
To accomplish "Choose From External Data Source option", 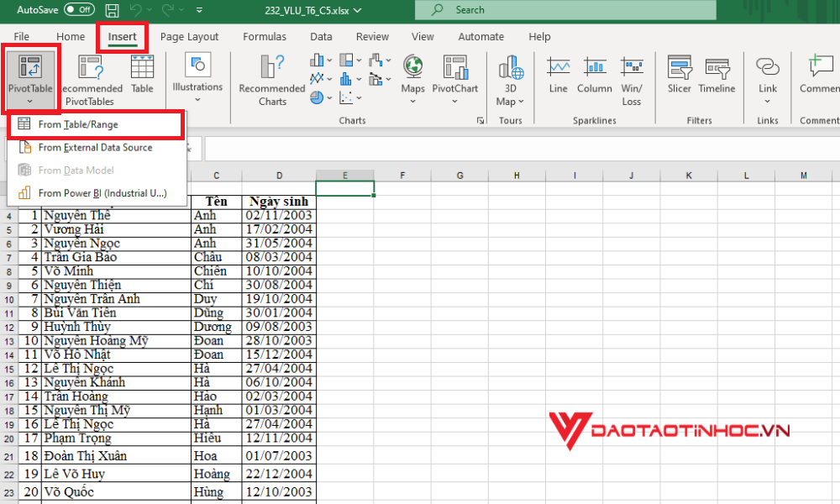I will [x=97, y=147].
